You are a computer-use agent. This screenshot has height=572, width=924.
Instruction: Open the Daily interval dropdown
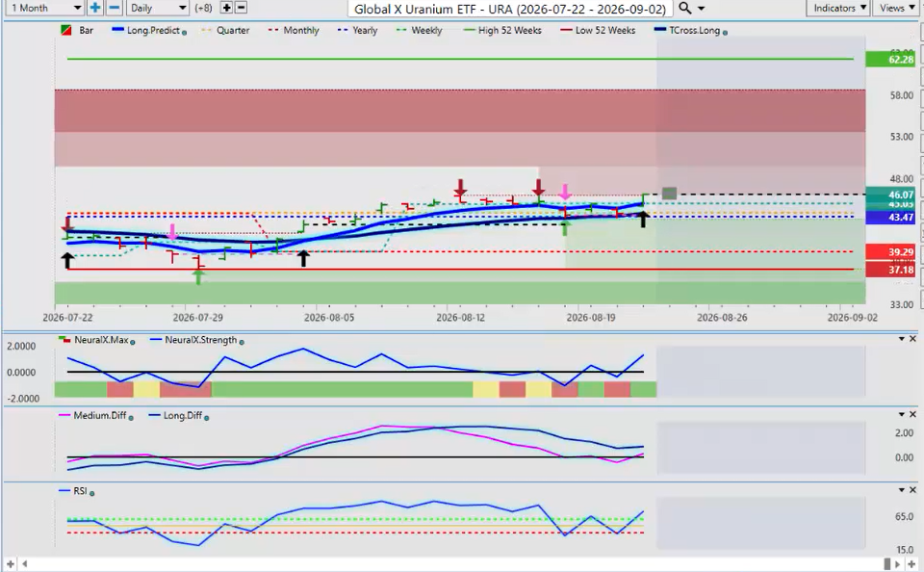pyautogui.click(x=157, y=8)
